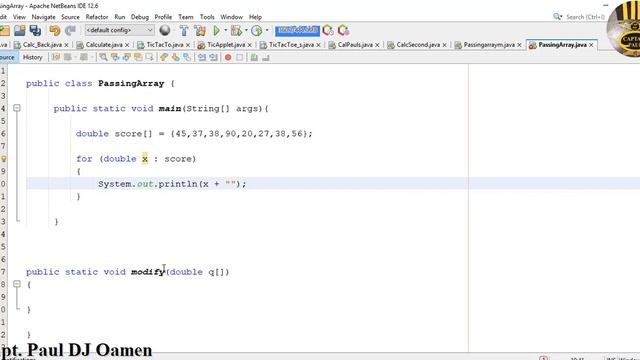Click the Search (Ctrl+I) field
640x360 pixels.
pos(585,17)
